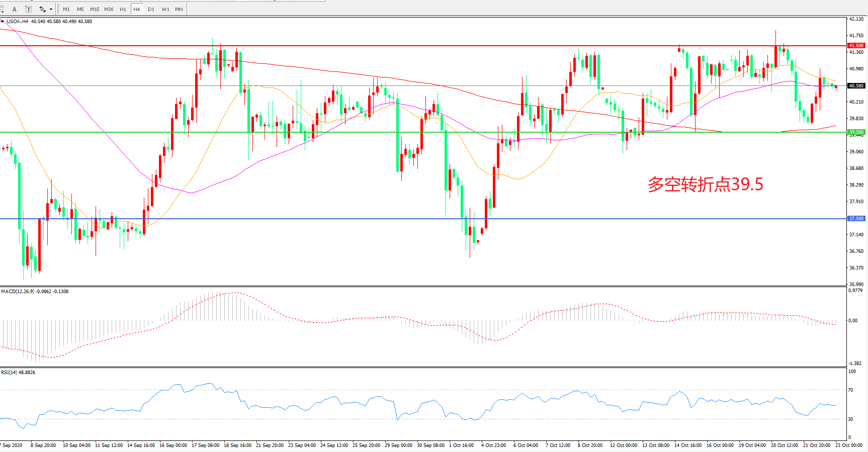The height and width of the screenshot is (452, 868).
Task: Toggle the M15 timeframe
Action: click(x=95, y=9)
